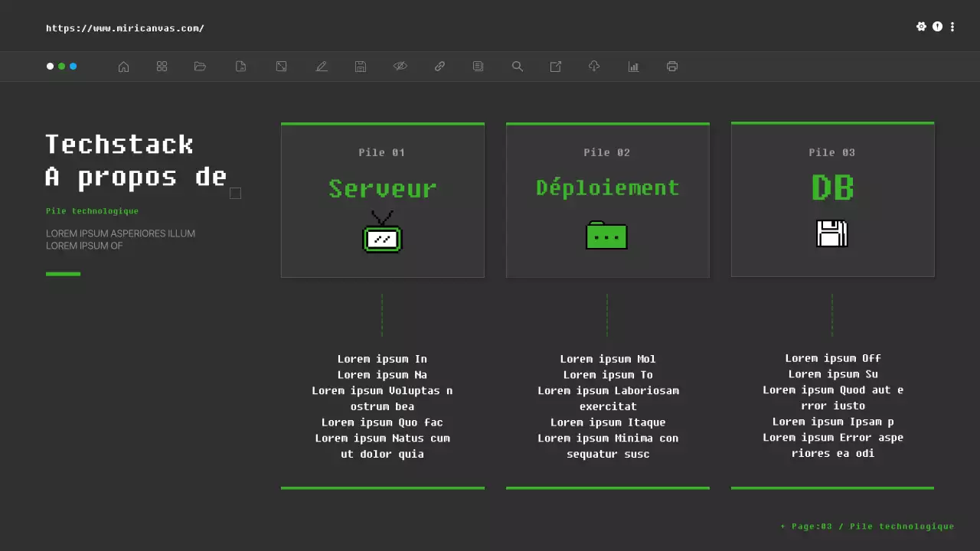Screen dimensions: 980x551
Task: Expand the three-dot overflow menu
Action: click(x=952, y=26)
